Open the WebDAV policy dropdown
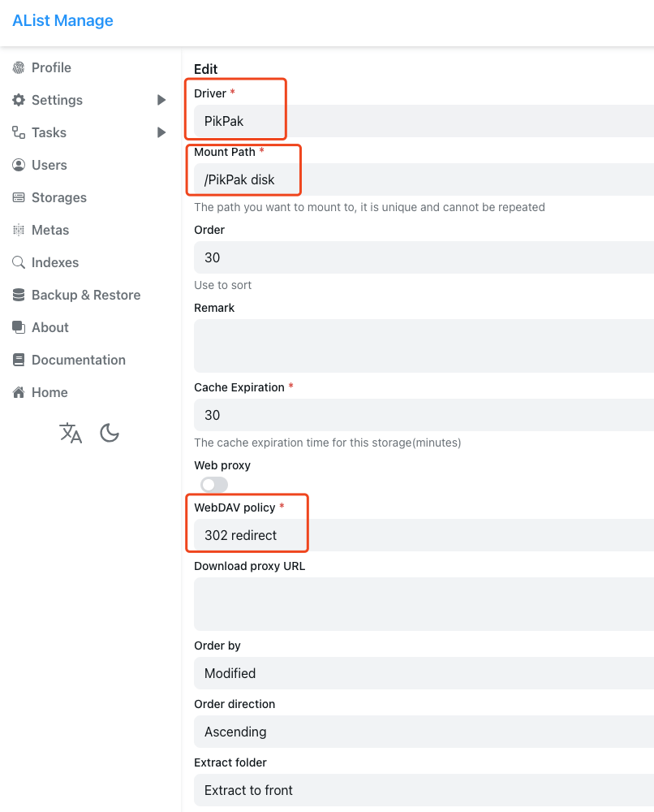Screen dimensions: 654x812 [422, 535]
